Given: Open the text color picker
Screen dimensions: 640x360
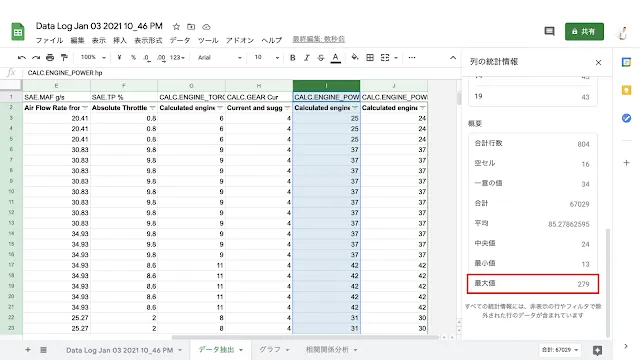Looking at the screenshot, I should click(x=336, y=58).
